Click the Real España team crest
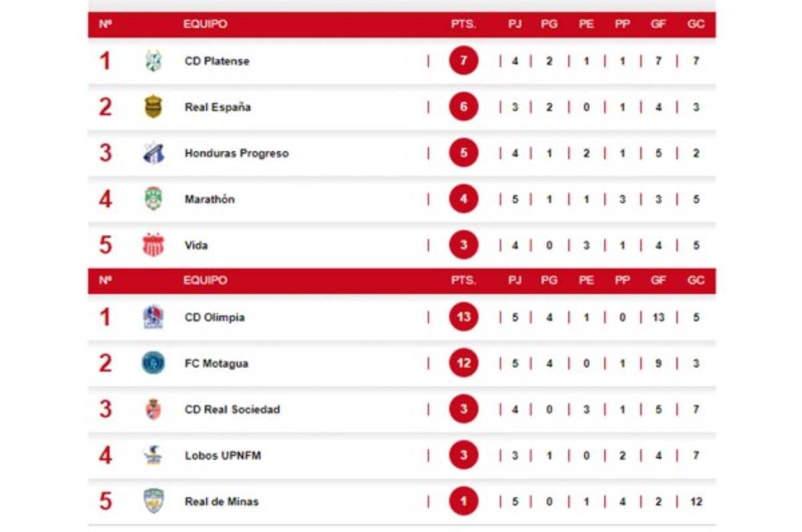Screen dimensions: 802x532 point(153,107)
